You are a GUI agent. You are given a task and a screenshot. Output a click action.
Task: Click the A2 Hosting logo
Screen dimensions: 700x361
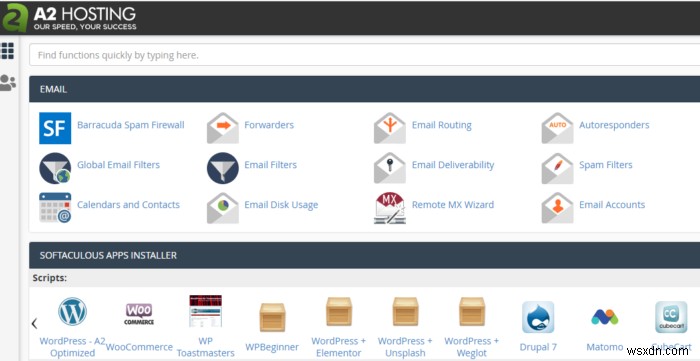tap(70, 17)
